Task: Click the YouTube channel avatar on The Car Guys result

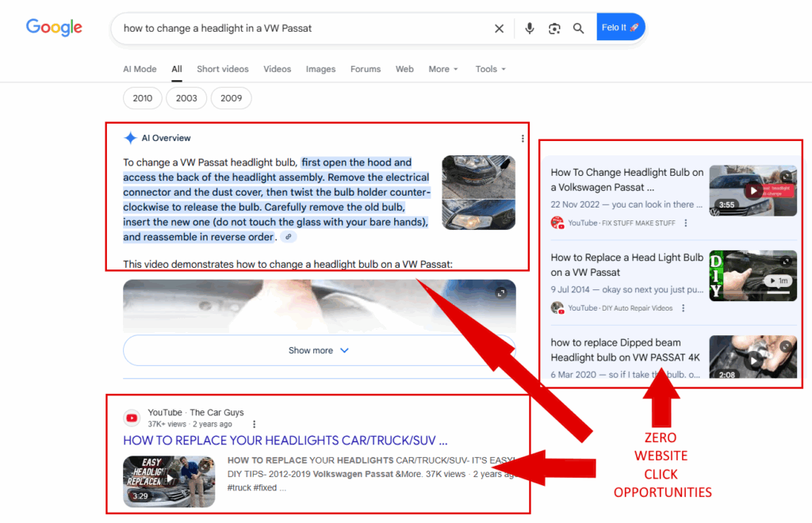Action: pos(132,418)
